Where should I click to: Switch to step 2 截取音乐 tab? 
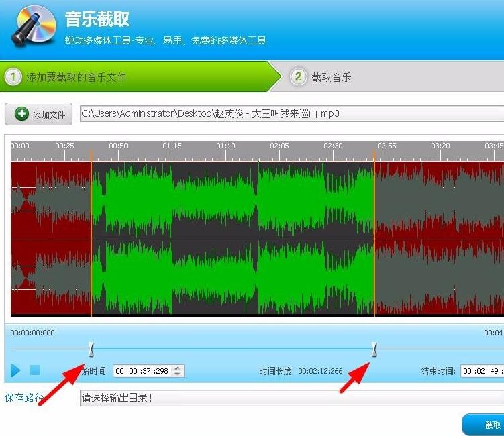point(331,77)
